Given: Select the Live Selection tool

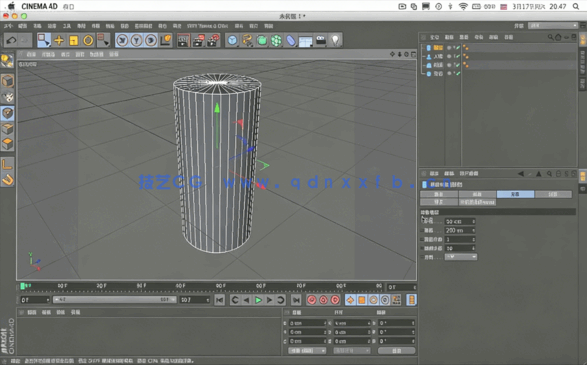Looking at the screenshot, I should click(44, 40).
